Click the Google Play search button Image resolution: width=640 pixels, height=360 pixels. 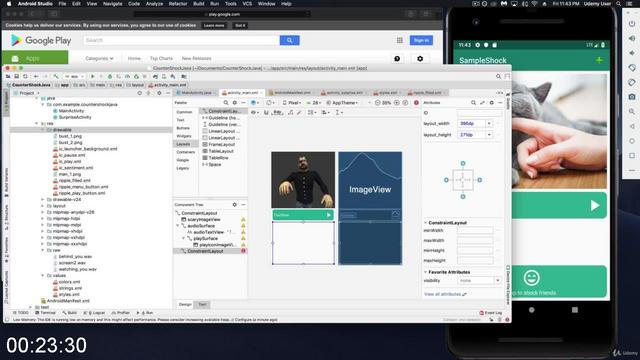click(289, 40)
